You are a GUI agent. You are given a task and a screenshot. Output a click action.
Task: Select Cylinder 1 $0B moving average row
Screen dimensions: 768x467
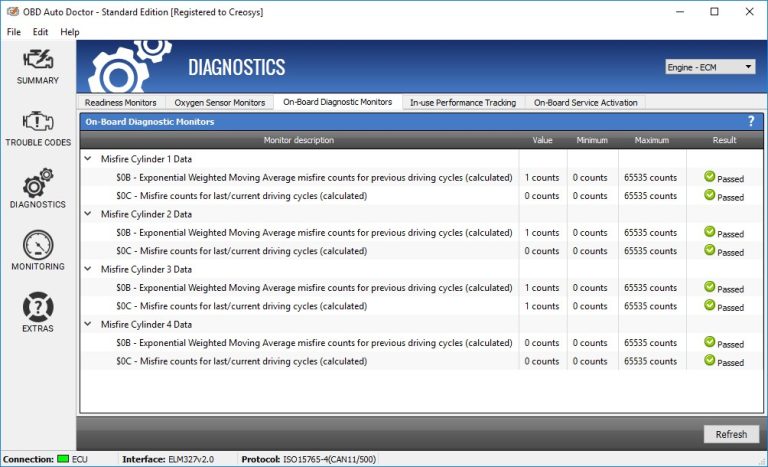click(421, 177)
